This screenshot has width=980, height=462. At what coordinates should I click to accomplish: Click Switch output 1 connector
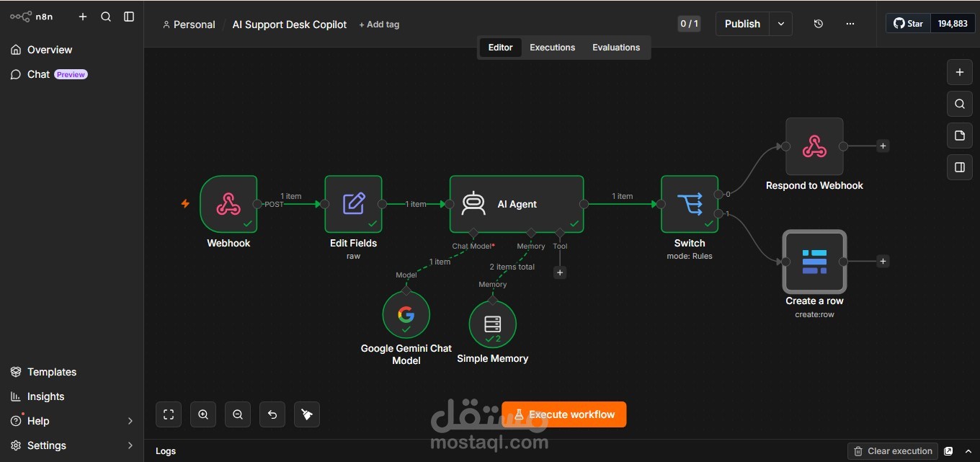point(718,214)
